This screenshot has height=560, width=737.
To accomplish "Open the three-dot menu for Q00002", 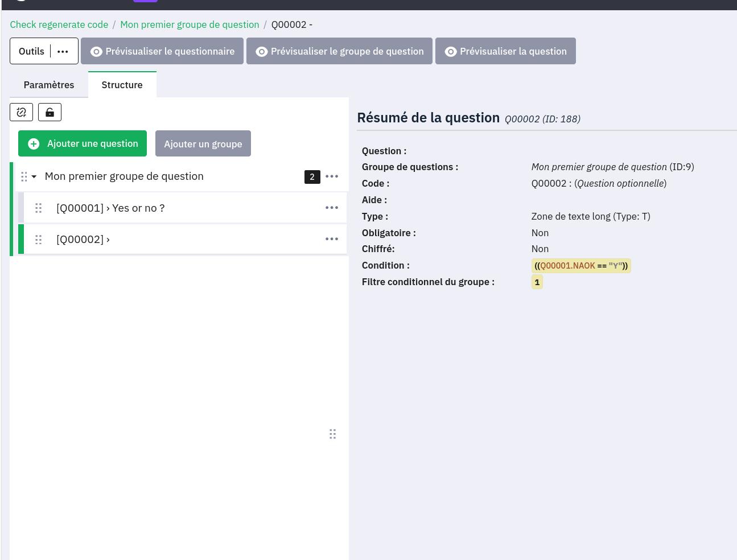I will click(x=332, y=239).
